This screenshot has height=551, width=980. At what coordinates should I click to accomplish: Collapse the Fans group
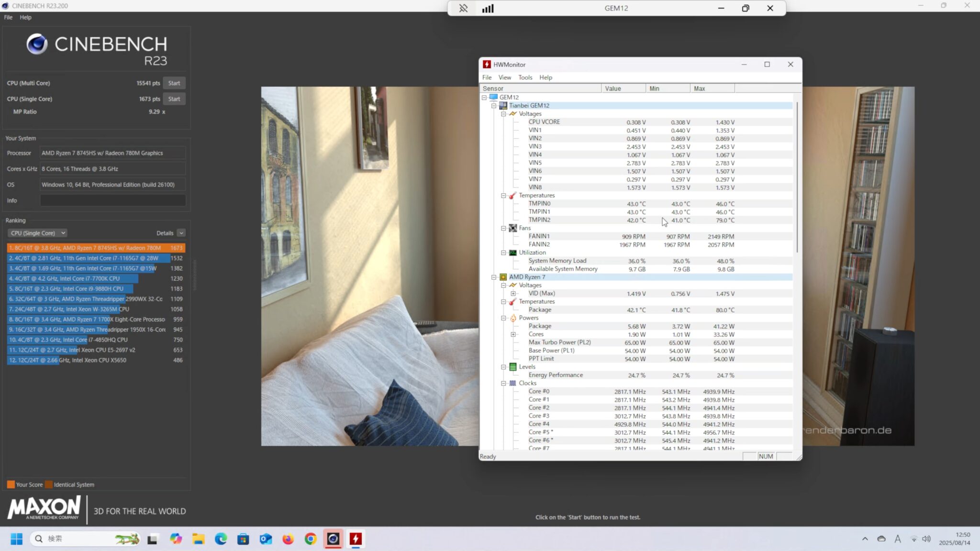[503, 228]
